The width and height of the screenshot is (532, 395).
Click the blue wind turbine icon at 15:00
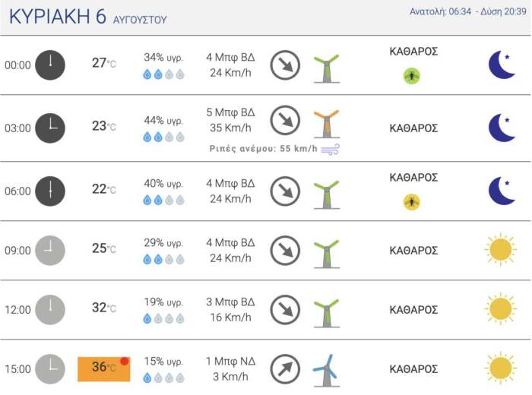[325, 370]
